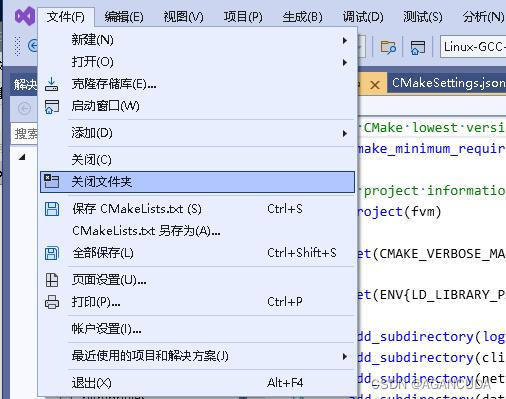Screen dimensions: 506x399
Task: Open the 编辑(E) menu
Action: (x=124, y=17)
